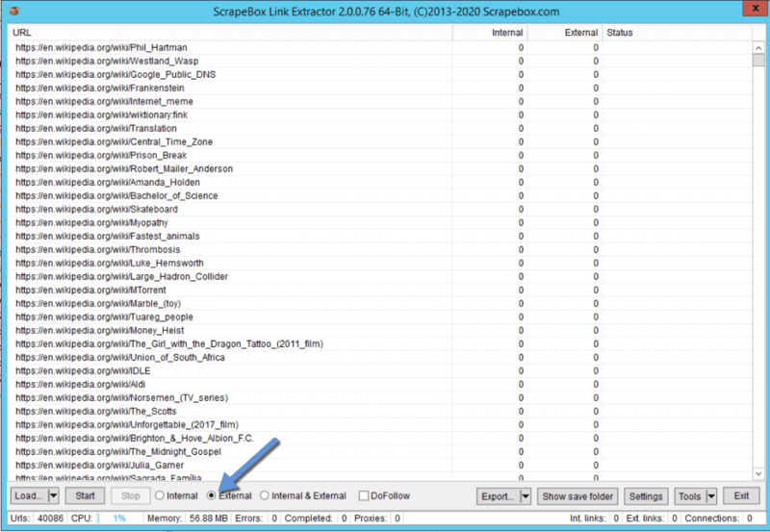Image resolution: width=770 pixels, height=532 pixels.
Task: Click the ScrapeBox app icon in title bar
Action: pyautogui.click(x=13, y=11)
